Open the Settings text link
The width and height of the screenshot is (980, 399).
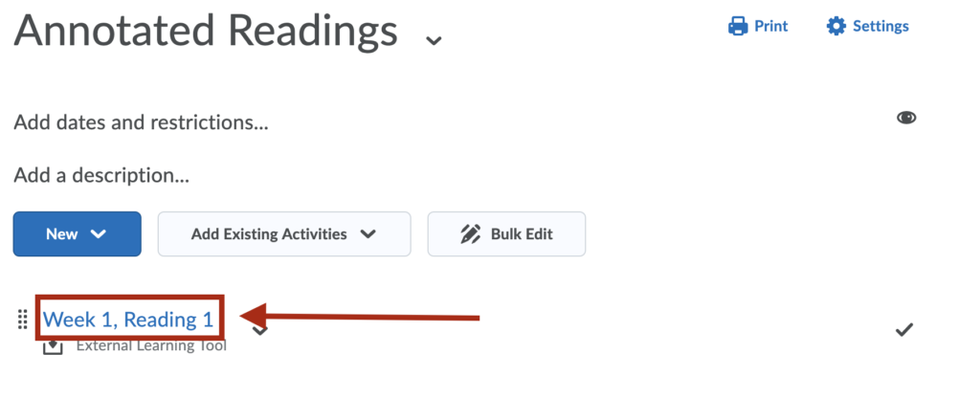[x=880, y=26]
